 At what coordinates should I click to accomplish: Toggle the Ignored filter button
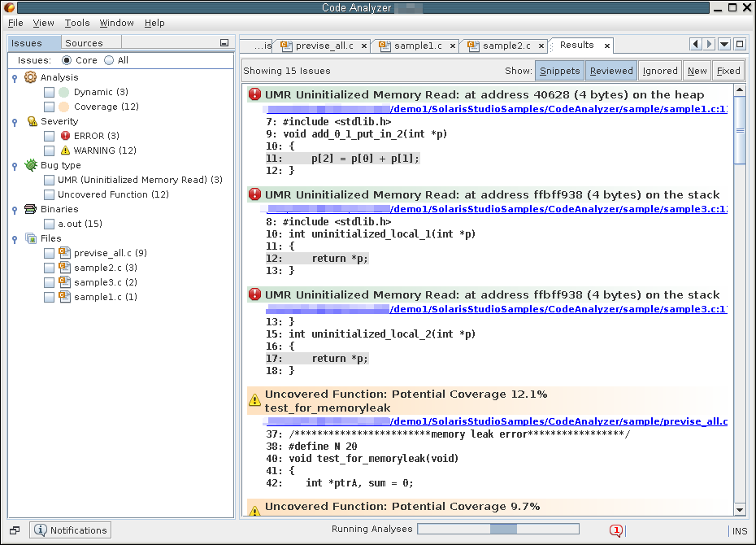tap(659, 71)
